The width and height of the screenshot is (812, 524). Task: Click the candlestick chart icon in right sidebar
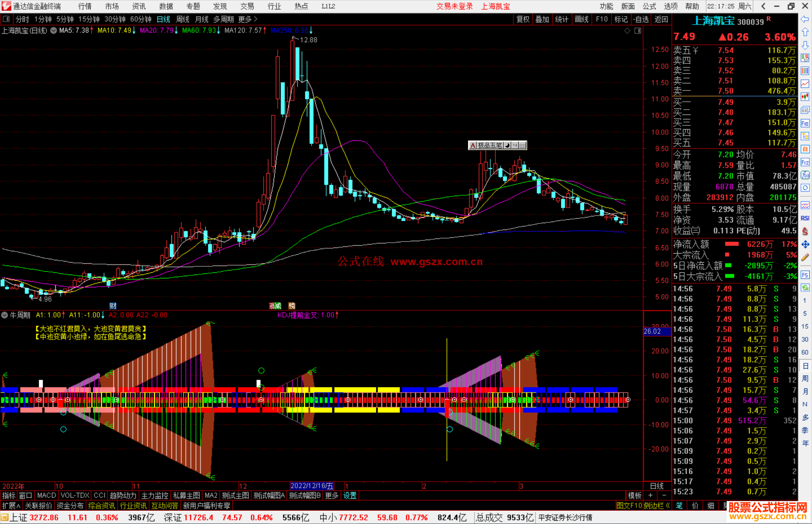pyautogui.click(x=805, y=97)
